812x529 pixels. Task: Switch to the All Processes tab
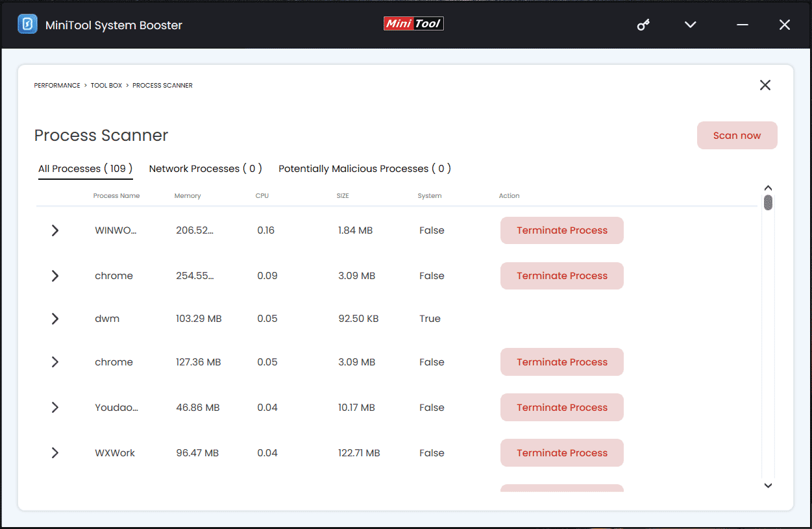pos(85,169)
